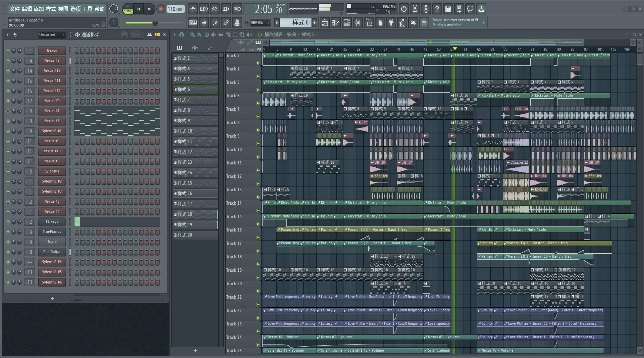Adjust the master pitch knob

click(114, 23)
